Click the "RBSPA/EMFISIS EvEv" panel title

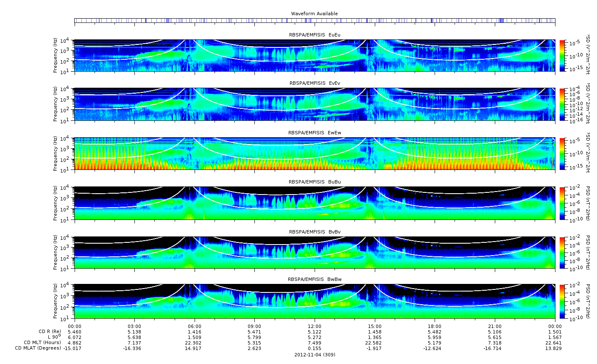(x=315, y=83)
